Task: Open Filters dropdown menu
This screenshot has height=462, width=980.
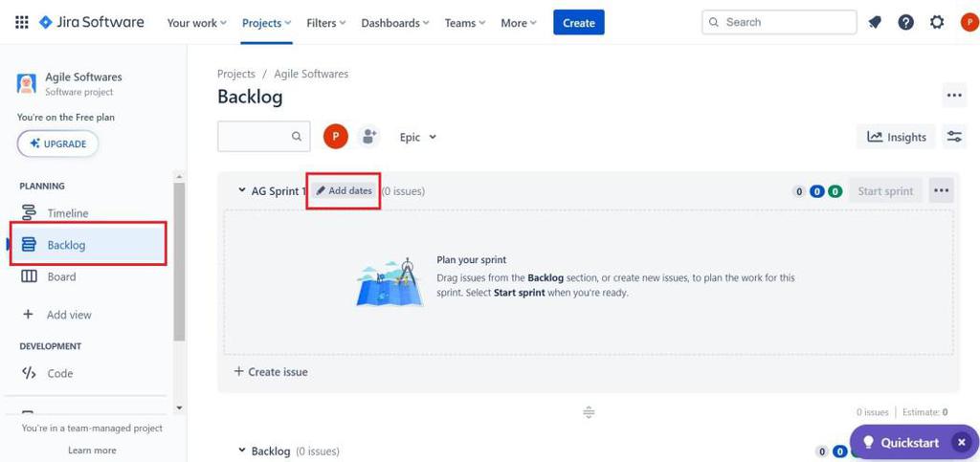Action: pos(326,22)
